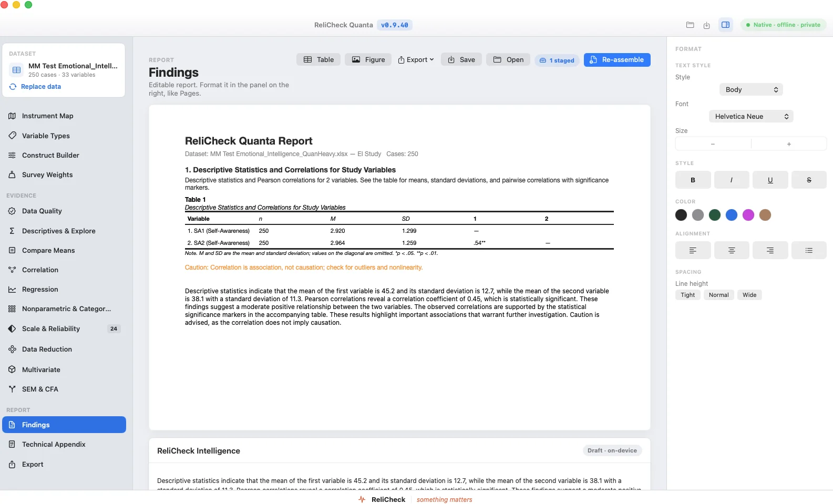Click the Replace data link
Screen dimensions: 833x504
(41, 87)
